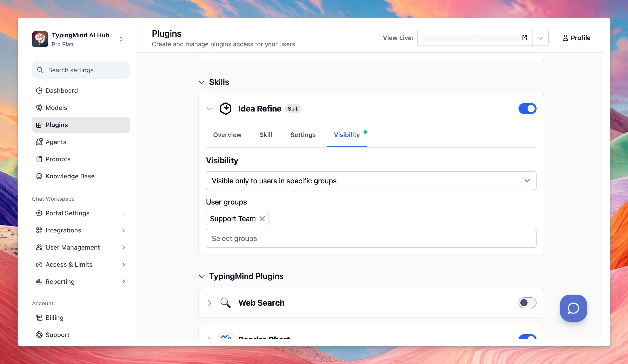Click the Skills section heading
628x364 pixels.
[x=219, y=82]
